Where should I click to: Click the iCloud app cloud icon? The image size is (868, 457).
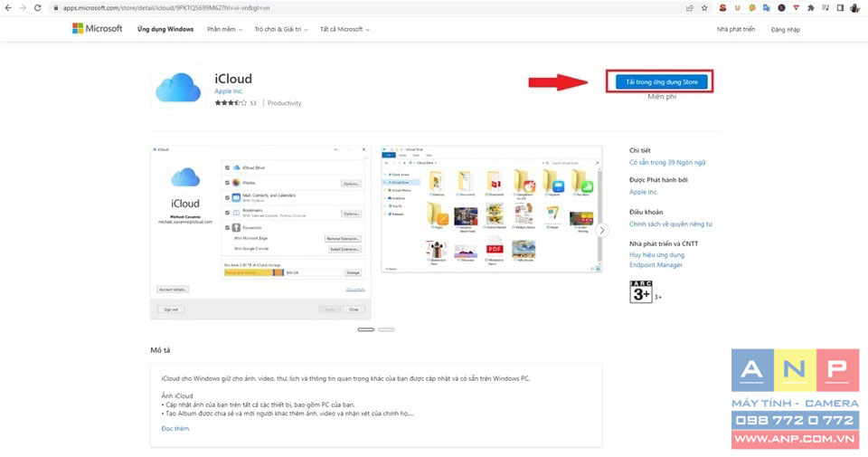178,88
